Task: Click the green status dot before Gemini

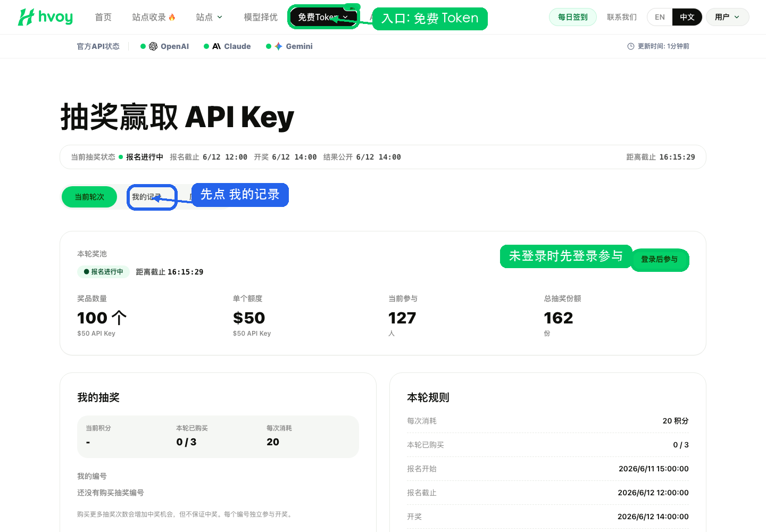Action: (x=269, y=46)
